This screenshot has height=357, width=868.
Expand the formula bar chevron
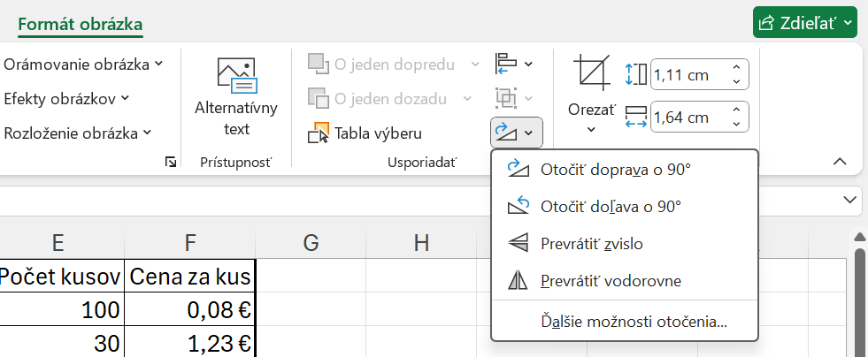coord(849,200)
